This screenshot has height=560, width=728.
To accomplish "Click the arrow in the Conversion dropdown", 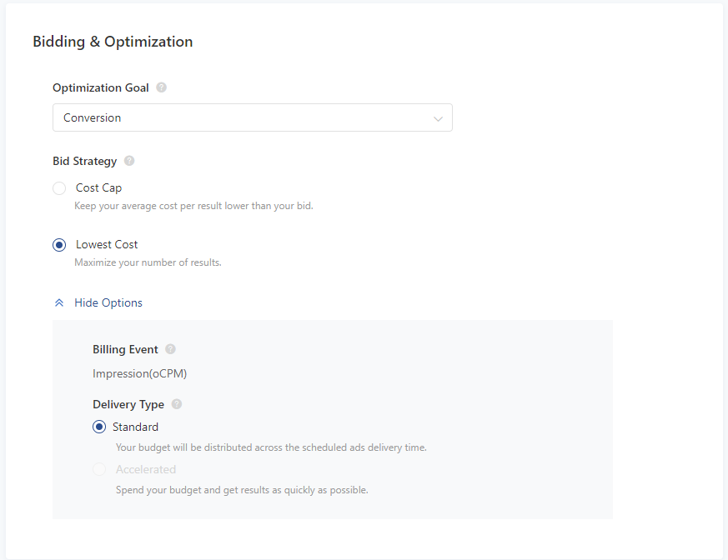I will tap(438, 118).
